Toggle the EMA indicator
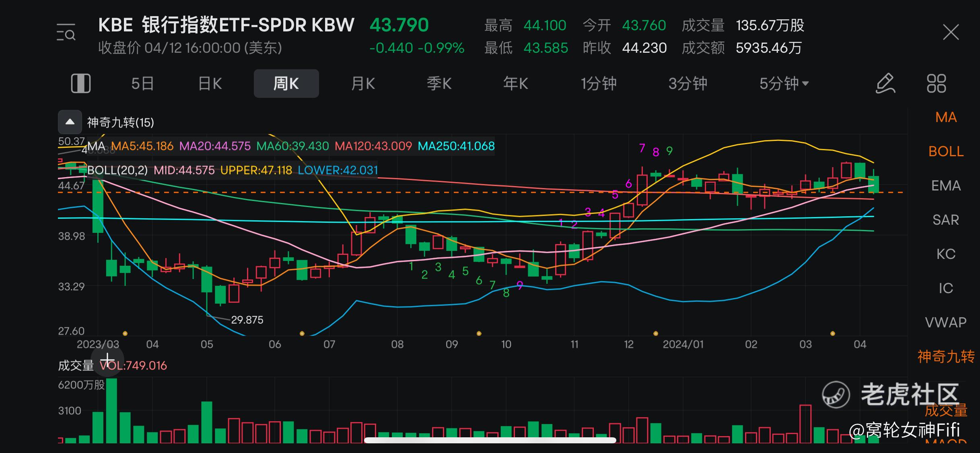The image size is (980, 453). coord(946,186)
